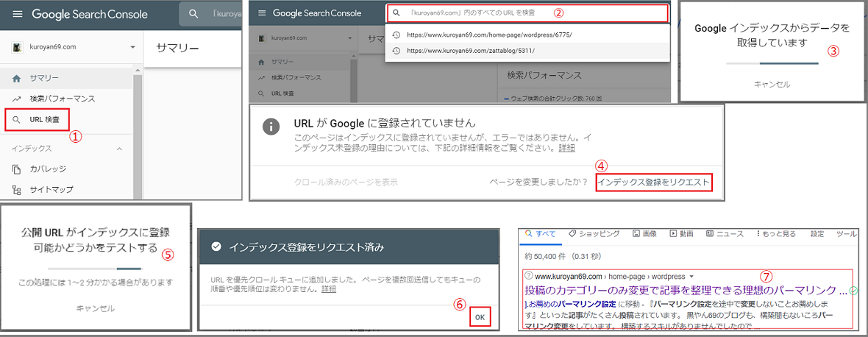Click the magnifier icon inside the white URL inspection field
Viewport: 868px width, 337px height.
coord(396,13)
